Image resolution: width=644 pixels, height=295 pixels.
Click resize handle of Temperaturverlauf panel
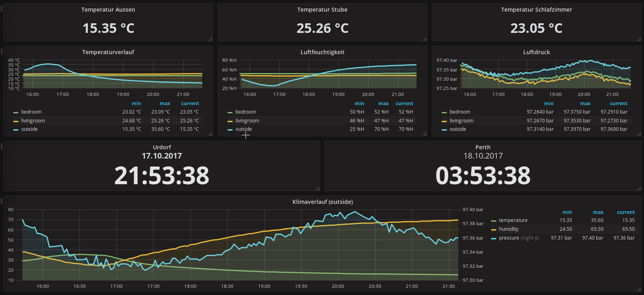211,134
